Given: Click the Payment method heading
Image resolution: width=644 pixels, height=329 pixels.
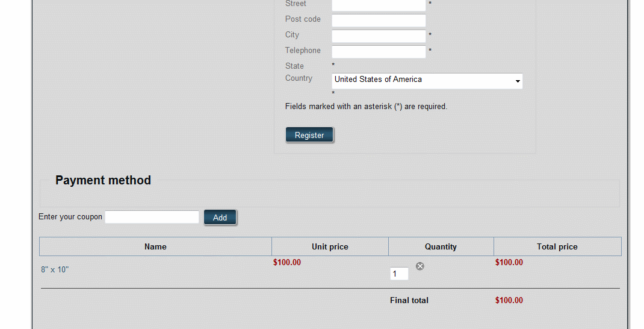Looking at the screenshot, I should (103, 180).
